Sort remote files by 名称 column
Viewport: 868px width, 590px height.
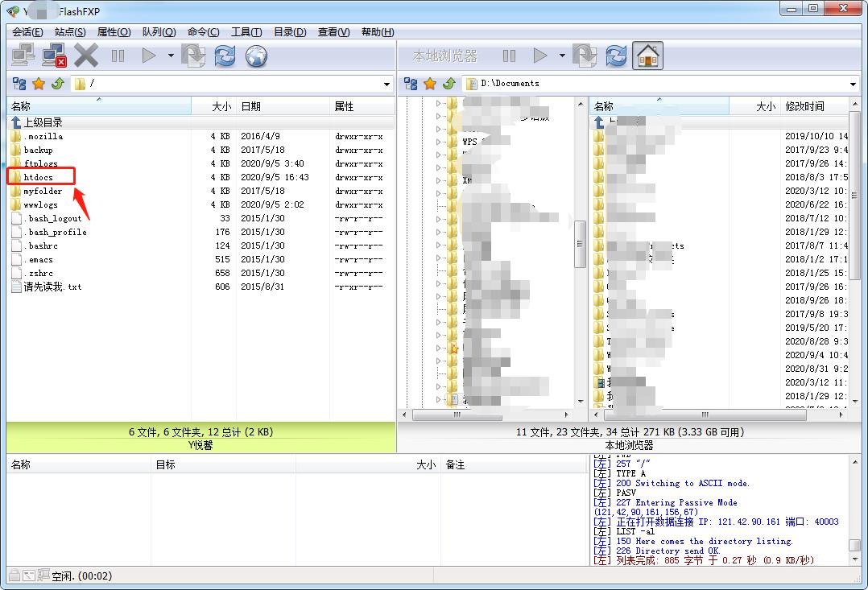(x=99, y=106)
